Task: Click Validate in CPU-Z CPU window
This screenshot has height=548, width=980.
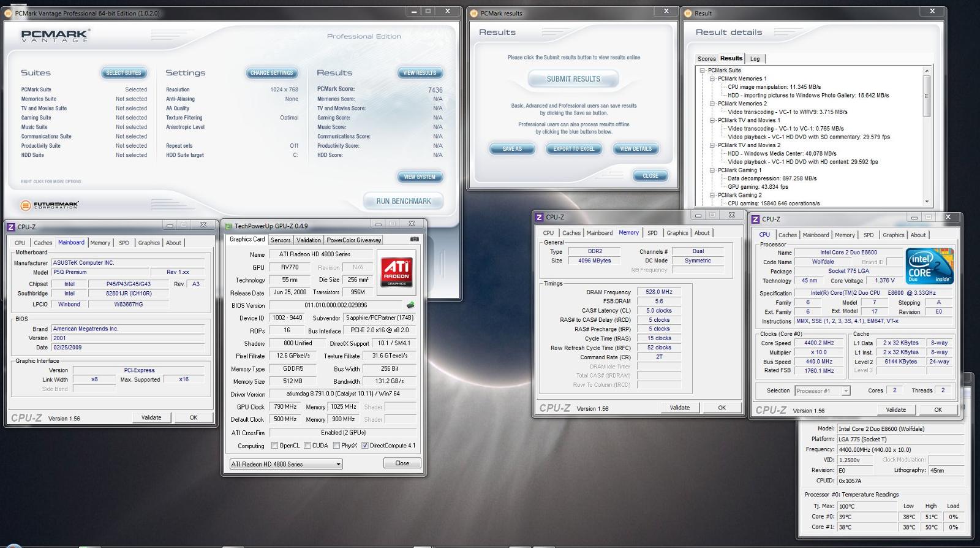Action: pos(895,409)
